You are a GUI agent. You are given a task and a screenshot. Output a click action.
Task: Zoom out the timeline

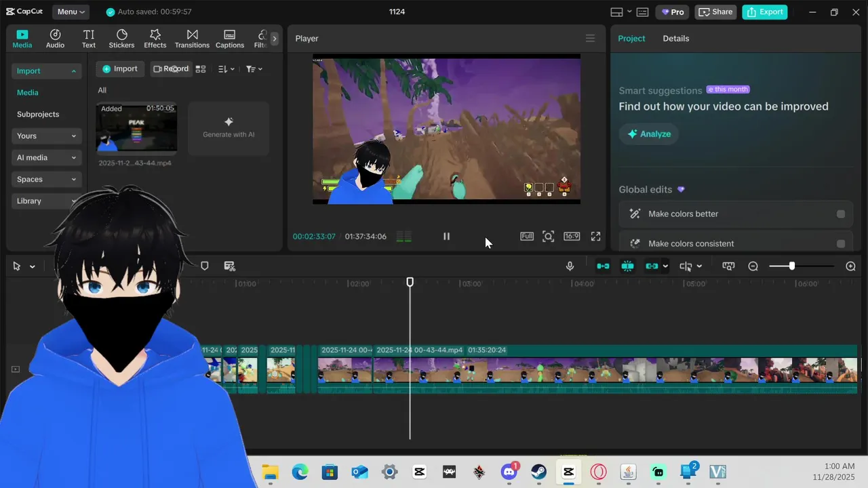click(x=753, y=266)
